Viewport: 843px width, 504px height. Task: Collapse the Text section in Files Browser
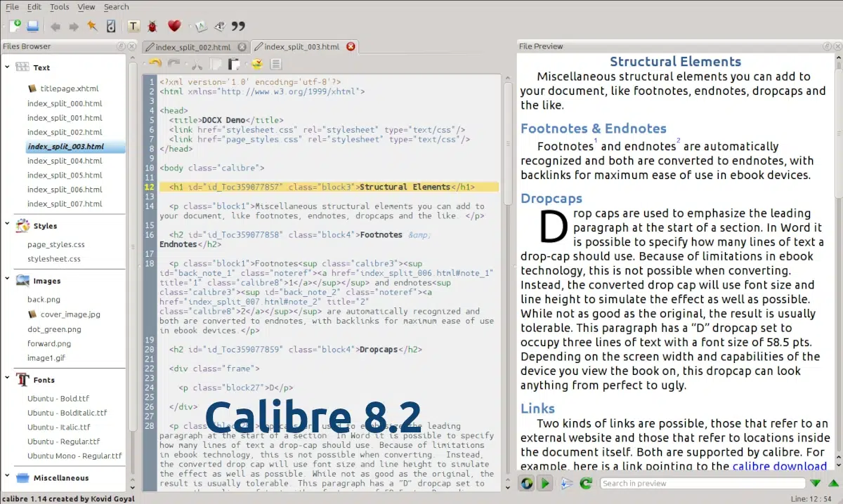click(6, 67)
